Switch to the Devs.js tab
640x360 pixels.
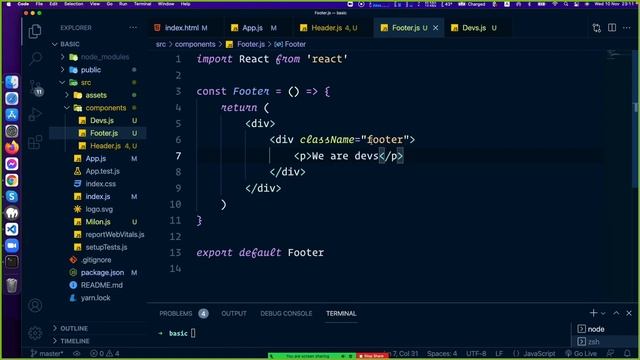[474, 28]
